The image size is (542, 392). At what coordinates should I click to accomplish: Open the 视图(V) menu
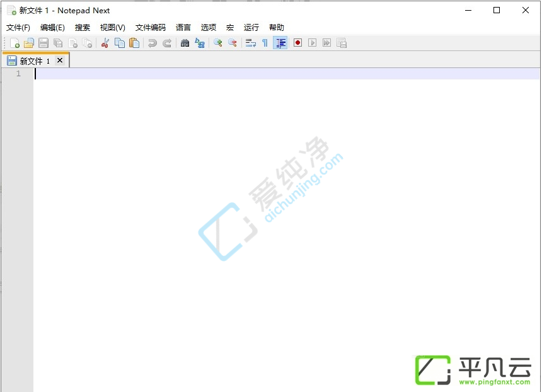(x=113, y=27)
